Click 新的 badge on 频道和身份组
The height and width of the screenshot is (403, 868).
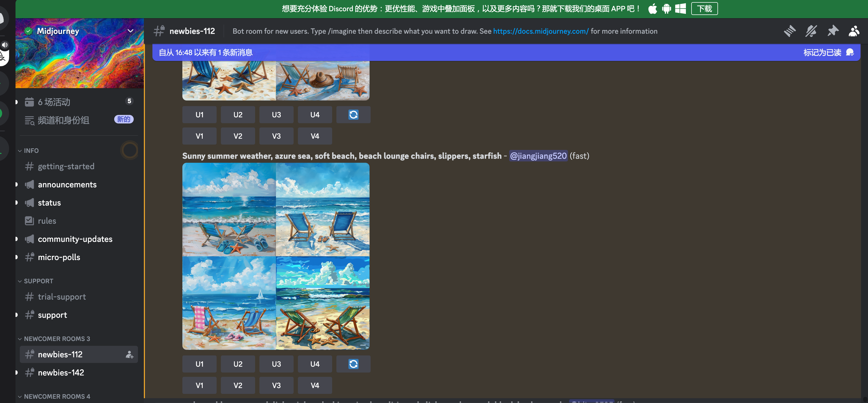(124, 119)
